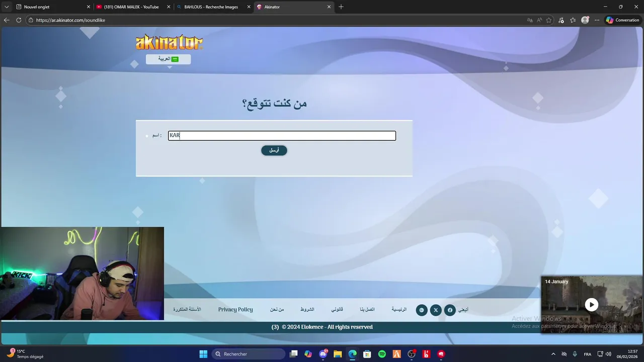Close the BAHLOUS - Recherche Images tab
The image size is (644, 362).
tap(249, 7)
